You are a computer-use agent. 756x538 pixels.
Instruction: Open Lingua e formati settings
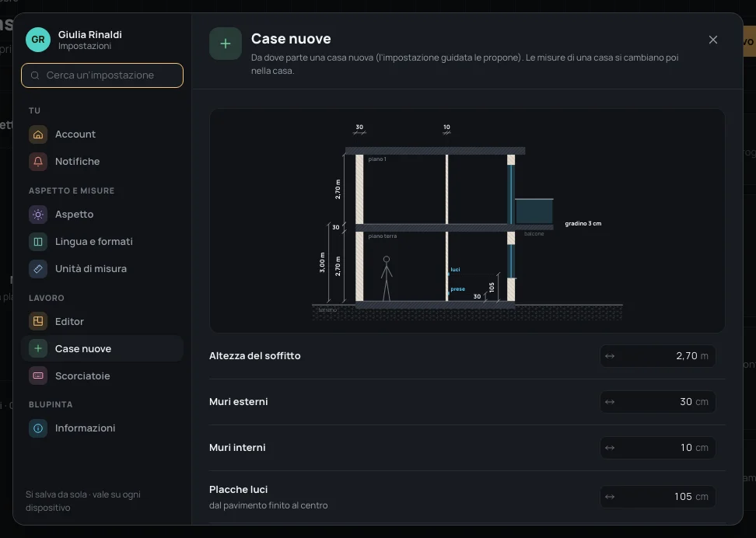click(x=102, y=242)
